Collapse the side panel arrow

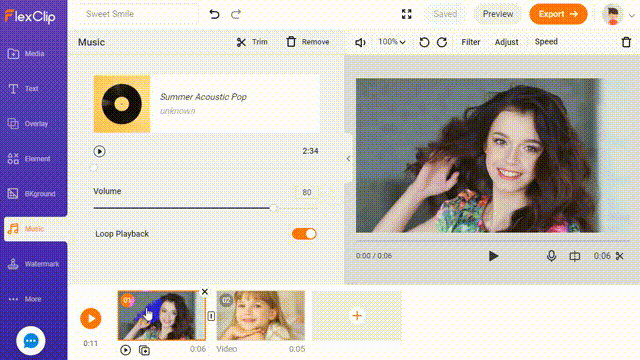[x=348, y=158]
